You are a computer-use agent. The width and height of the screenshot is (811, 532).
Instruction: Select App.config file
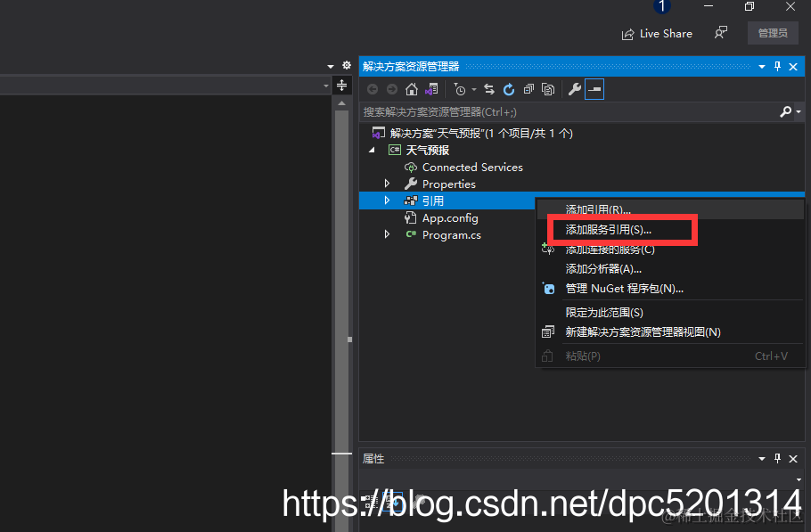(x=450, y=218)
